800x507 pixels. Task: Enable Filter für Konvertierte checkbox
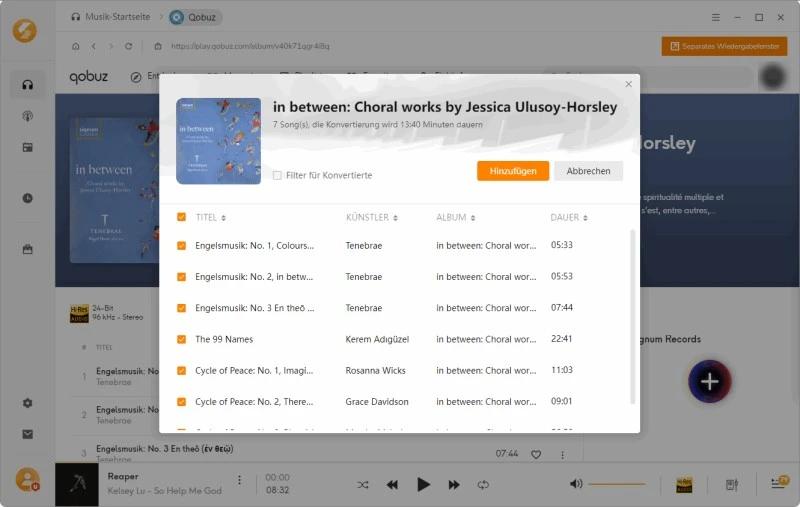(277, 175)
